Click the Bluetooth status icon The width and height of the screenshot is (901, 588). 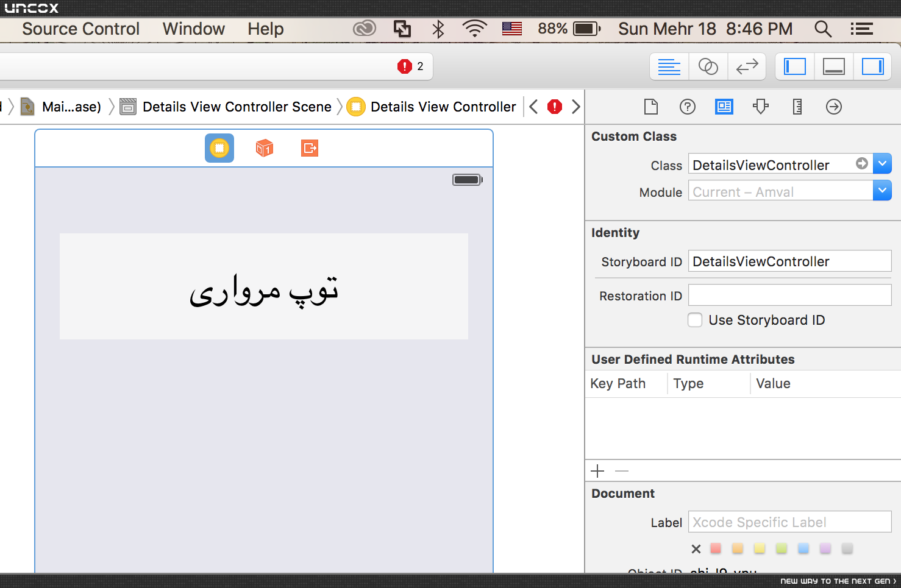coord(438,29)
